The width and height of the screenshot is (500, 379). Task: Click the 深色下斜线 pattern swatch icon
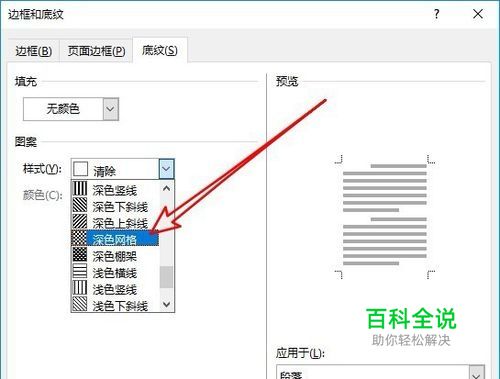point(80,205)
